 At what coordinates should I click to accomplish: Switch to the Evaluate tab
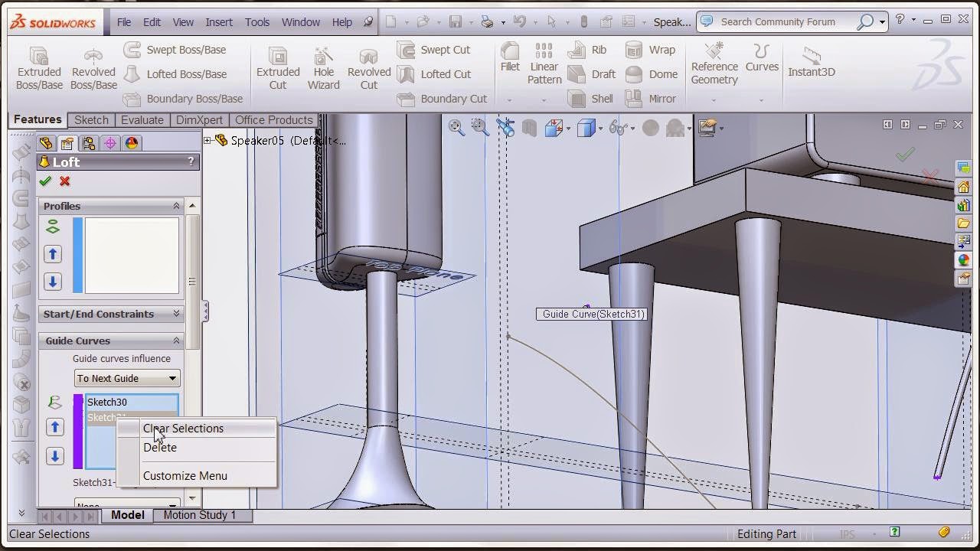[x=142, y=120]
